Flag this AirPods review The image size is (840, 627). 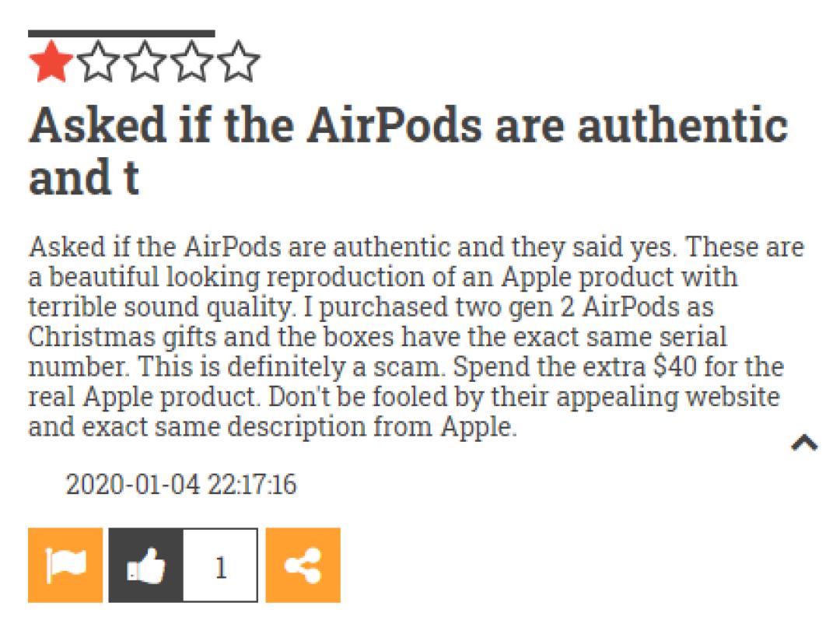click(x=65, y=566)
